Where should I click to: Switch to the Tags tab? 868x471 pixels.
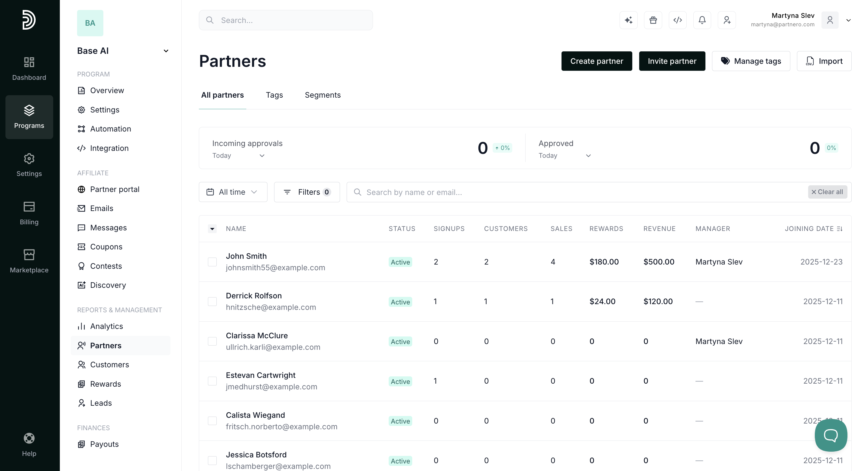pyautogui.click(x=274, y=95)
